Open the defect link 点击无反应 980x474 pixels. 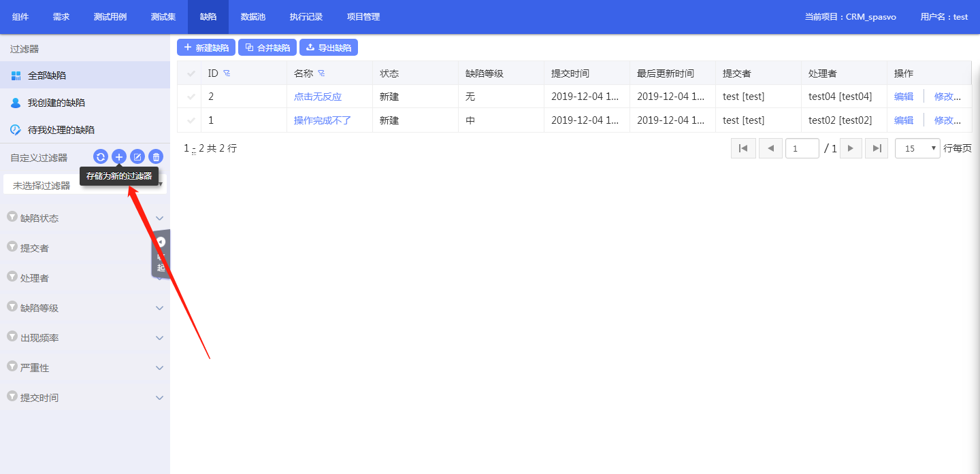click(x=318, y=97)
